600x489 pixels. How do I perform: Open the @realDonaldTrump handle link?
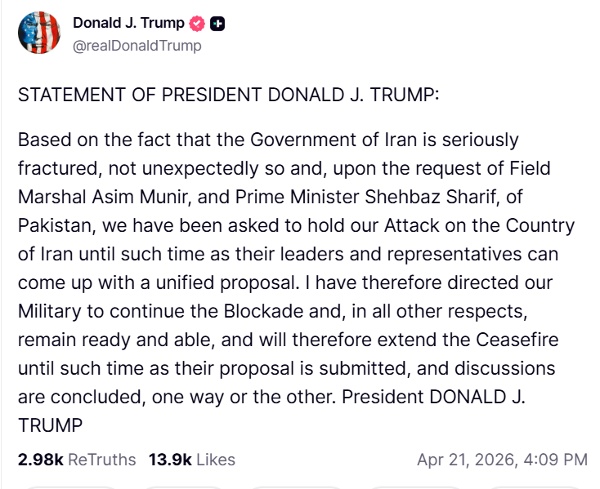click(x=137, y=46)
